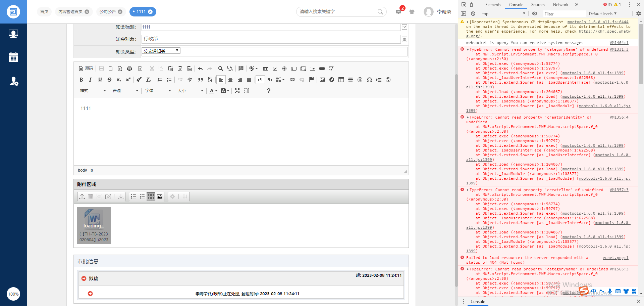Screen dimensions: 644x306
Task: Open the Default levels dropdown in DevTools
Action: (x=603, y=14)
